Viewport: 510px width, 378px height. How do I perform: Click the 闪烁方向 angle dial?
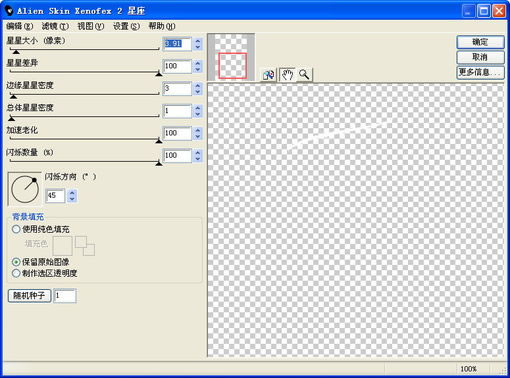(x=25, y=189)
